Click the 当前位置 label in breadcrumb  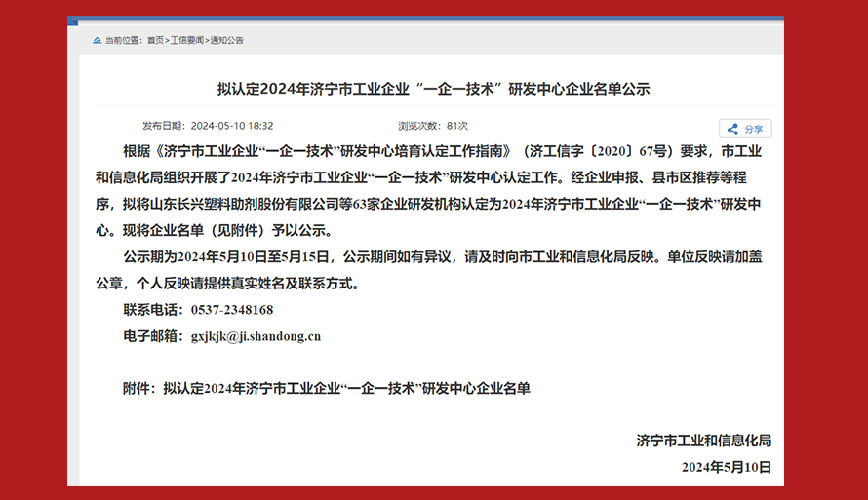pyautogui.click(x=123, y=40)
